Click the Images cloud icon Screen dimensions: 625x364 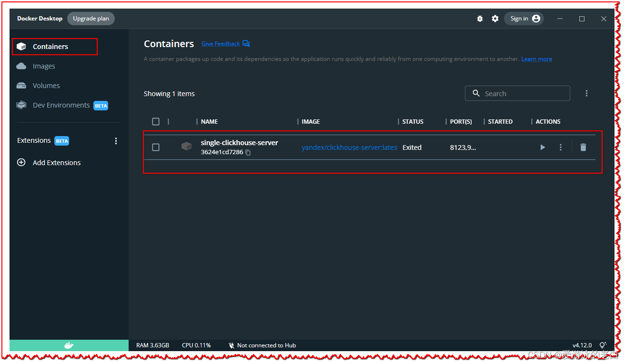pos(21,66)
